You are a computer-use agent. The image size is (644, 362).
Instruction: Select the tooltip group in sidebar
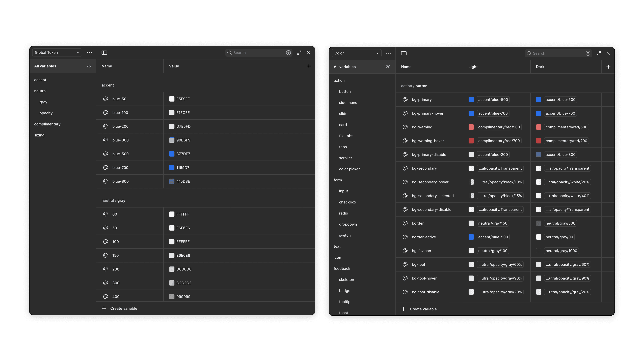point(344,301)
